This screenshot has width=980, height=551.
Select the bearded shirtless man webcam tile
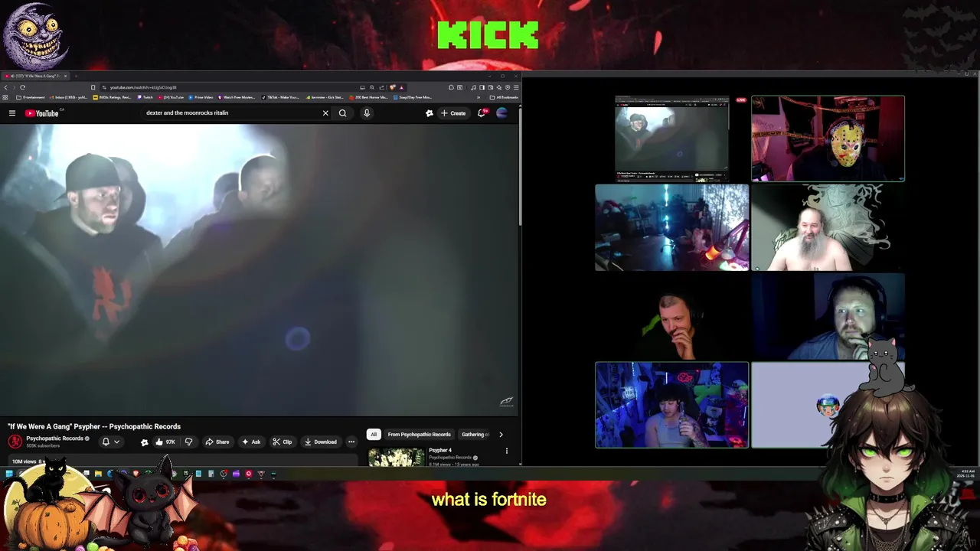point(828,227)
